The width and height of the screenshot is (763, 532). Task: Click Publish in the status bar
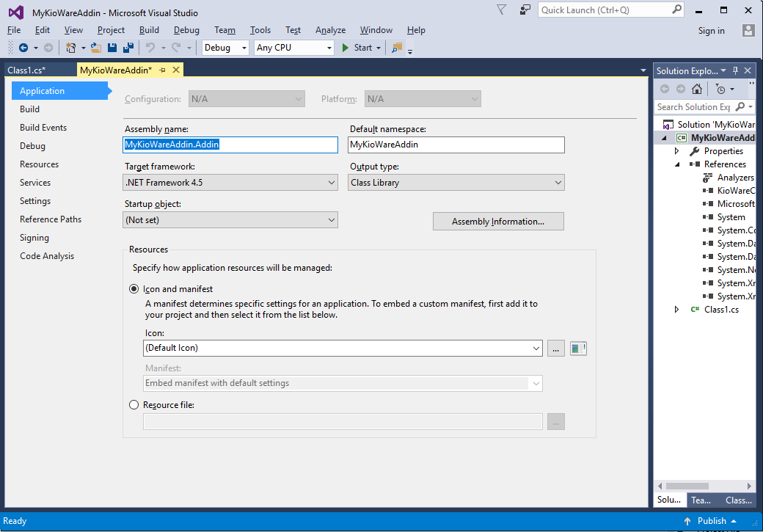[712, 521]
